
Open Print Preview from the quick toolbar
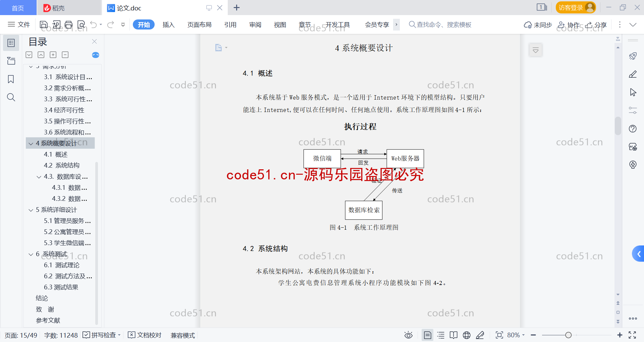tap(81, 24)
